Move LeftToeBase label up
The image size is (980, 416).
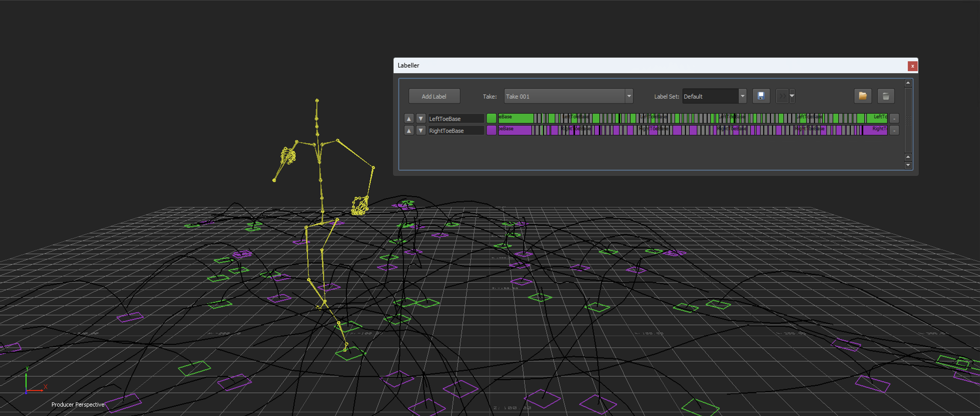point(409,119)
